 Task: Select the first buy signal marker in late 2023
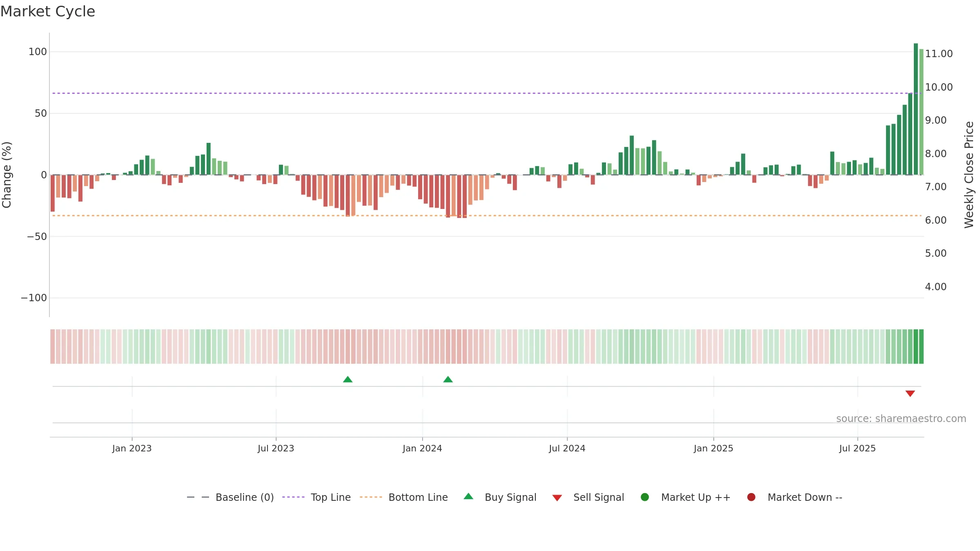tap(347, 380)
